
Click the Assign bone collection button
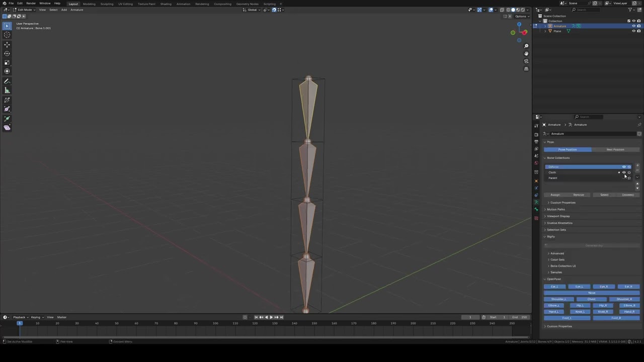click(x=555, y=195)
